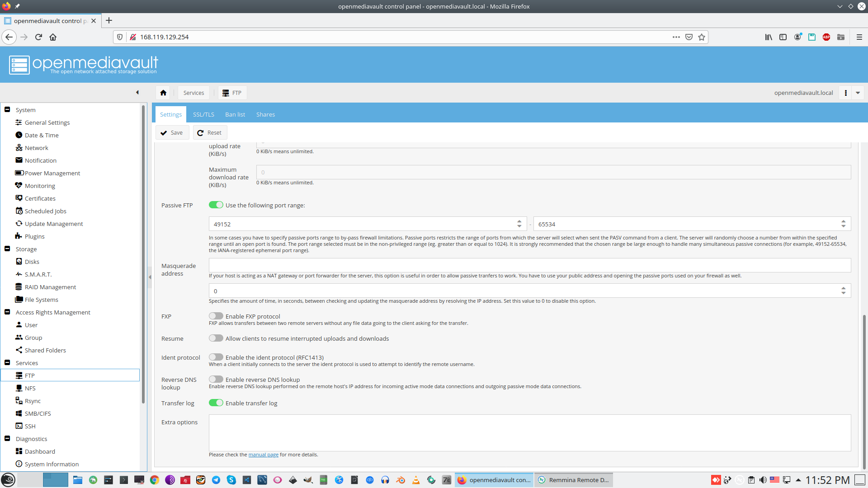Open the manual page link
Viewport: 868px width, 488px height.
pos(263,455)
